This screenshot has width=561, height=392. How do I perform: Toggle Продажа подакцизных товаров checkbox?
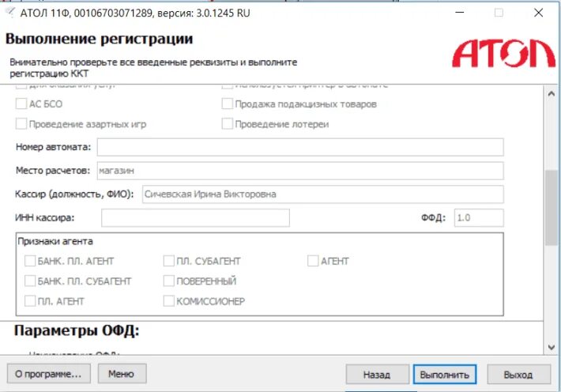tap(228, 104)
